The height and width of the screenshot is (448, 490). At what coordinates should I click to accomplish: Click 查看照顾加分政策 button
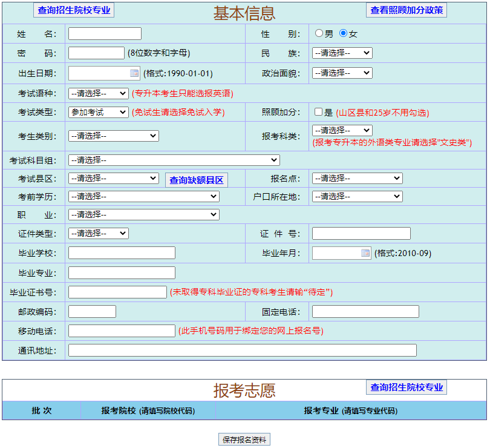coord(407,10)
